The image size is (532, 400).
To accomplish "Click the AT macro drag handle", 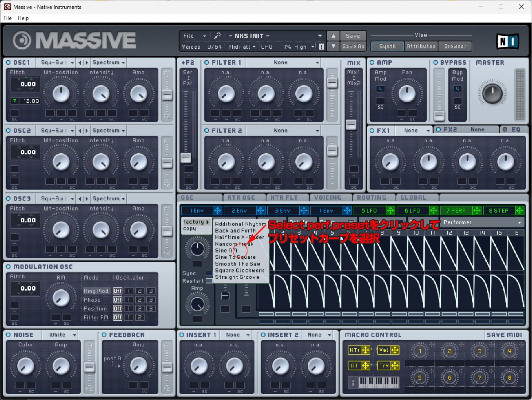I will 366,365.
